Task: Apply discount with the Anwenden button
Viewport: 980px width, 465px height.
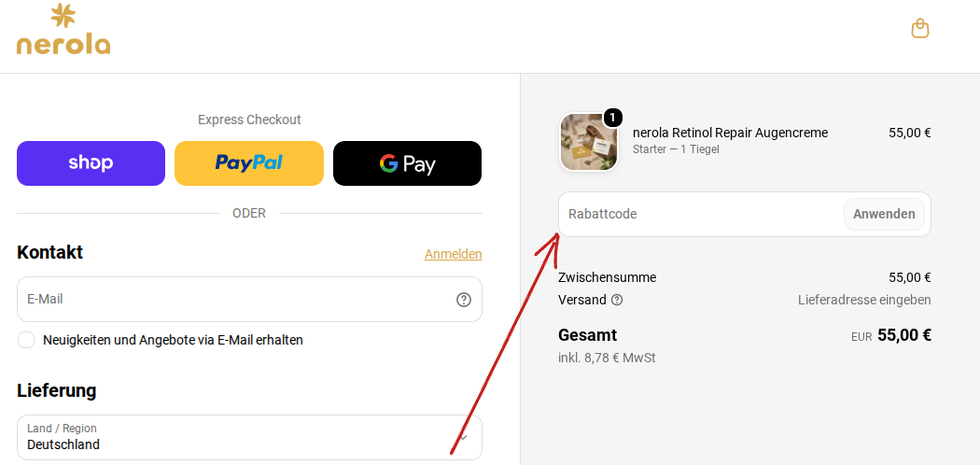Action: [884, 215]
